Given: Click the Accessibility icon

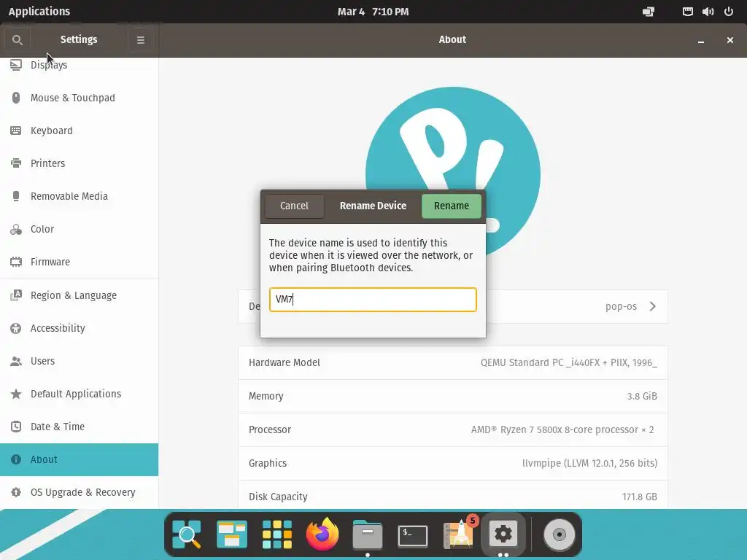Looking at the screenshot, I should tap(16, 328).
